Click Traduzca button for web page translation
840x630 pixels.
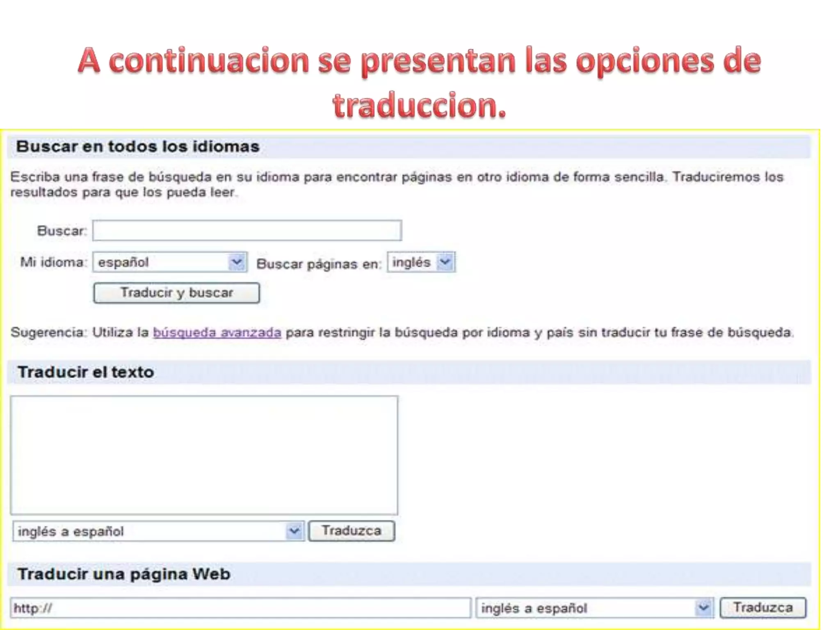click(763, 607)
